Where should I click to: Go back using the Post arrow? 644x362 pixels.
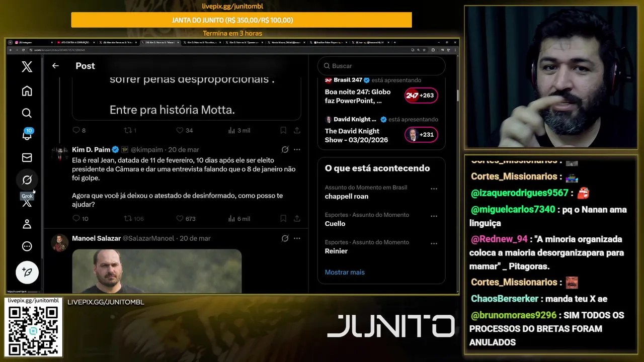point(55,66)
